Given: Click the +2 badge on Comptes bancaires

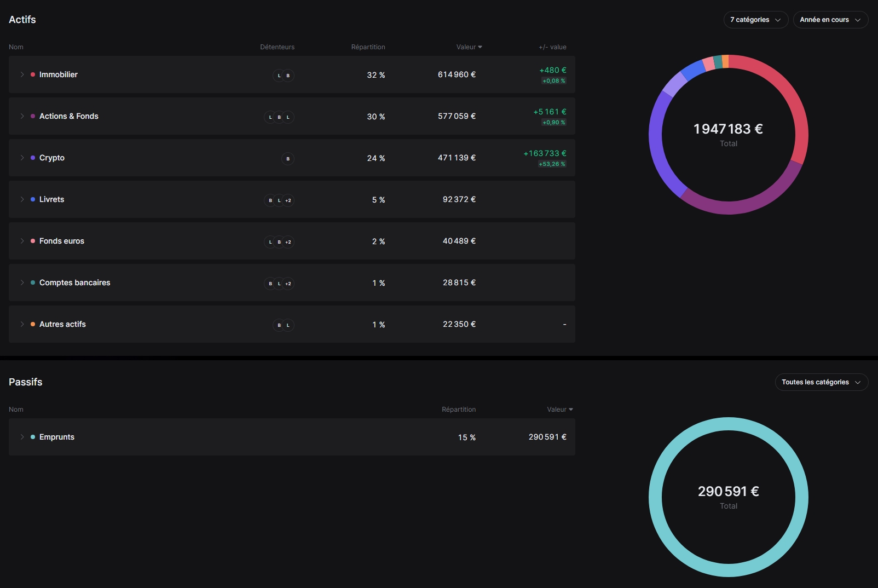Looking at the screenshot, I should [x=288, y=284].
